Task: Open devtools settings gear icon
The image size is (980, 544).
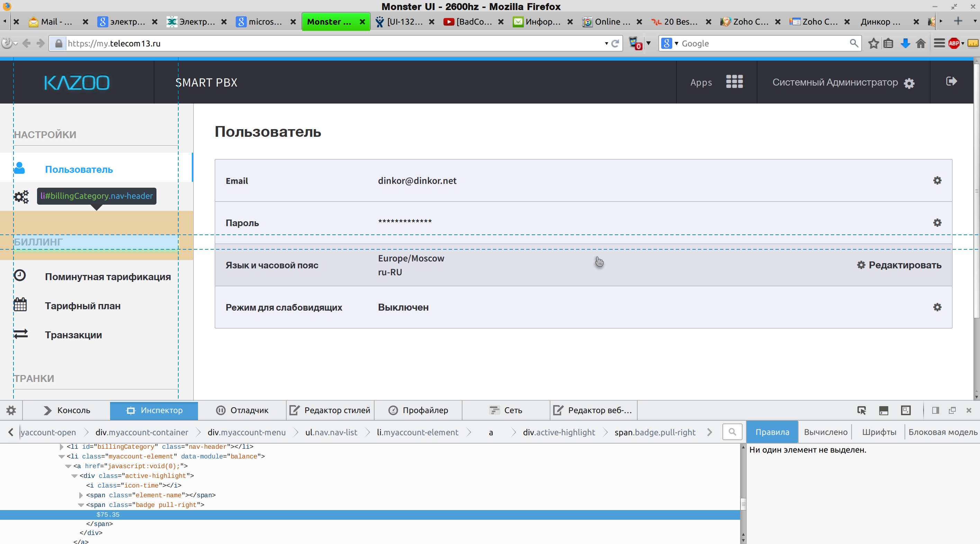Action: 11,410
